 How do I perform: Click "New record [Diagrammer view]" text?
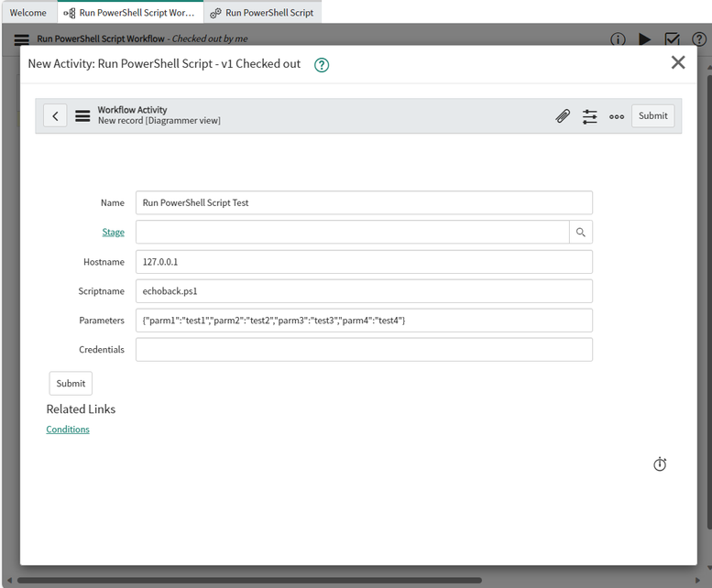coord(159,121)
